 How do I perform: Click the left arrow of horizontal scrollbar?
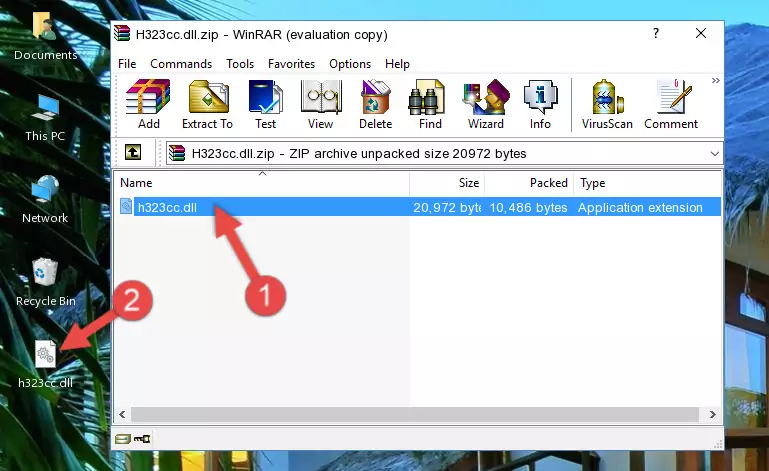pyautogui.click(x=123, y=415)
